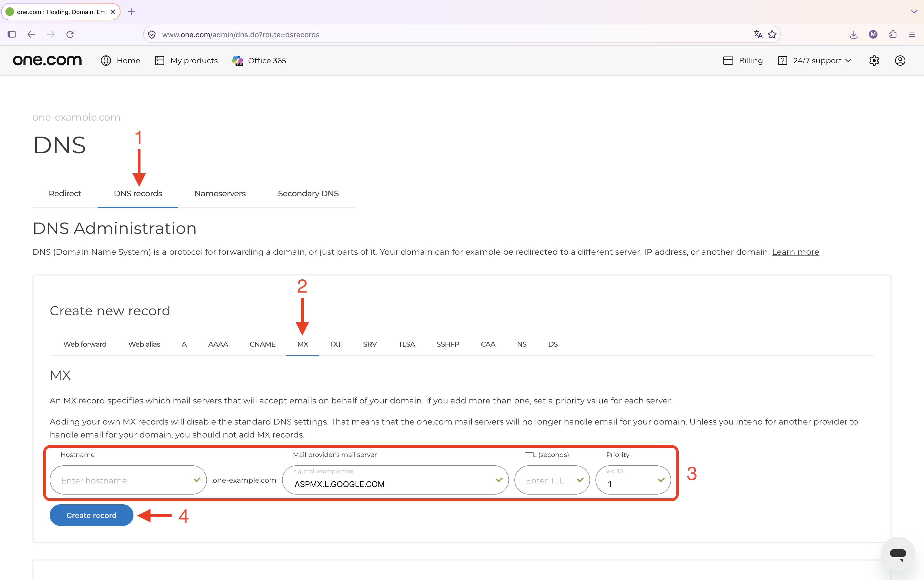Open the user account profile icon
The width and height of the screenshot is (924, 580).
pos(900,61)
